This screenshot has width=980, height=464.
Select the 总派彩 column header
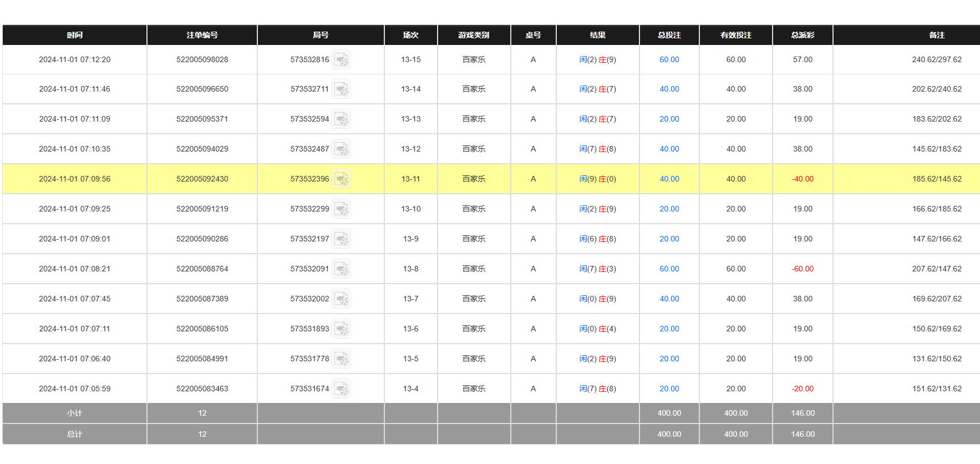click(802, 35)
